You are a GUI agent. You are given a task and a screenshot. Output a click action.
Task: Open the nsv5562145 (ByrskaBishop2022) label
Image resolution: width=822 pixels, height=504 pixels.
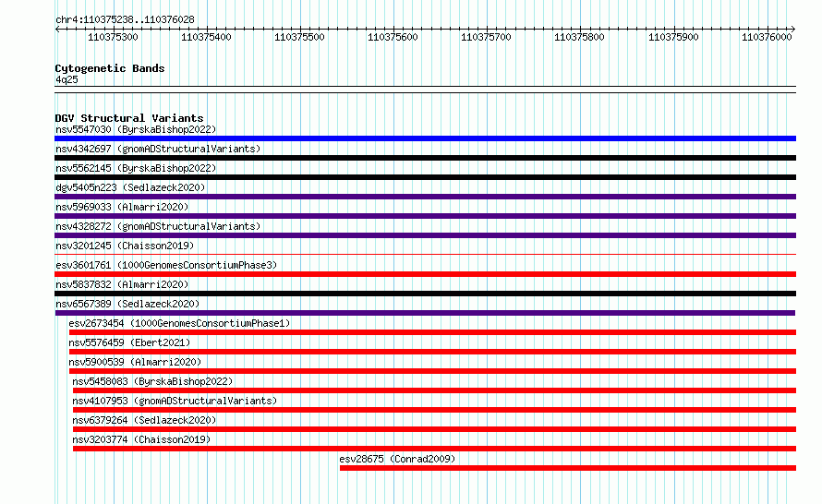point(136,168)
